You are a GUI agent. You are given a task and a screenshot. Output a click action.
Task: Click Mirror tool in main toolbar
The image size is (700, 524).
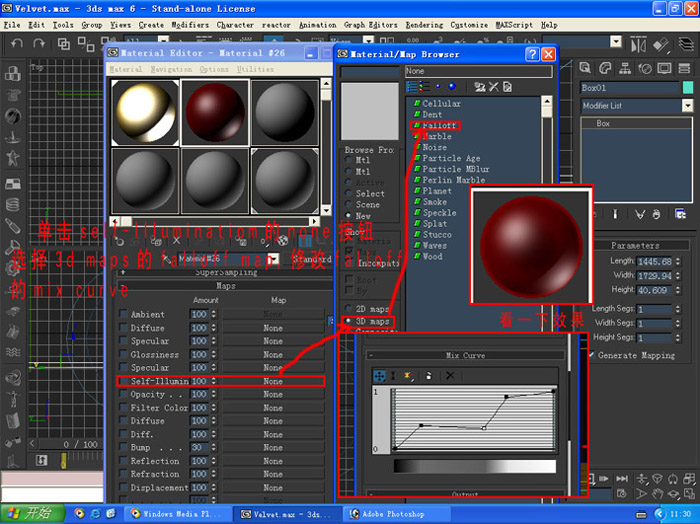click(x=638, y=45)
